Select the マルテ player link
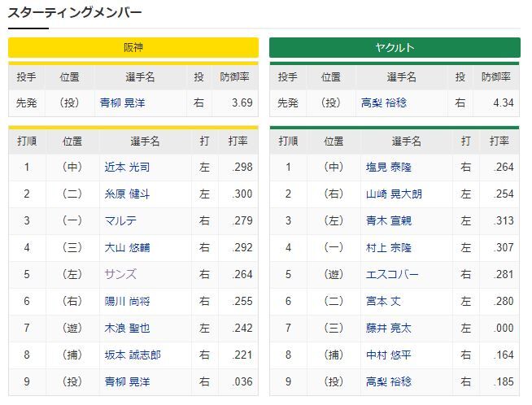This screenshot has height=405, width=532. 120,220
